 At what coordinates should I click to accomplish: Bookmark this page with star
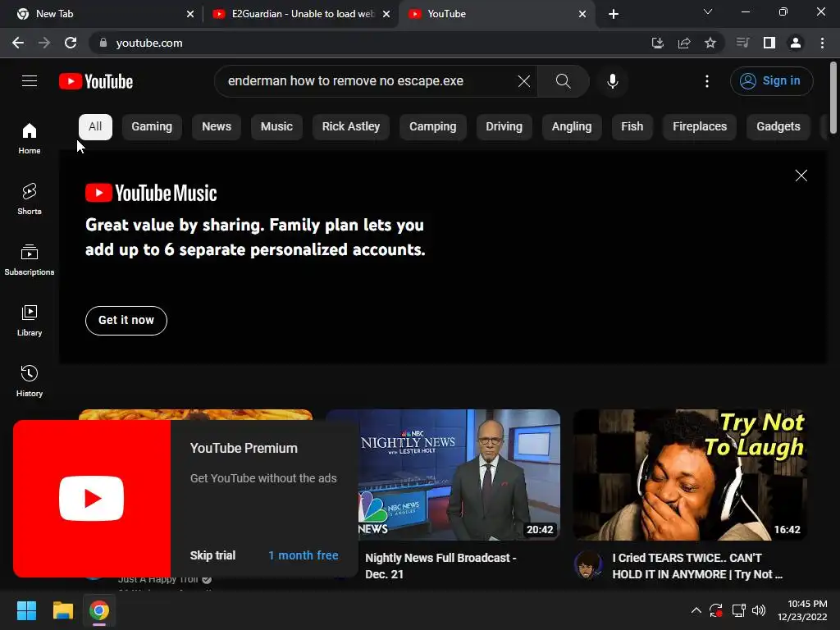[710, 43]
